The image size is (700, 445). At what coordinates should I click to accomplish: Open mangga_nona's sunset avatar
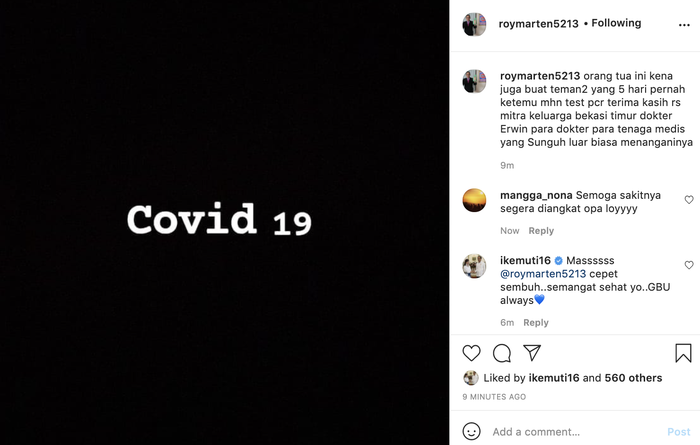pos(474,200)
